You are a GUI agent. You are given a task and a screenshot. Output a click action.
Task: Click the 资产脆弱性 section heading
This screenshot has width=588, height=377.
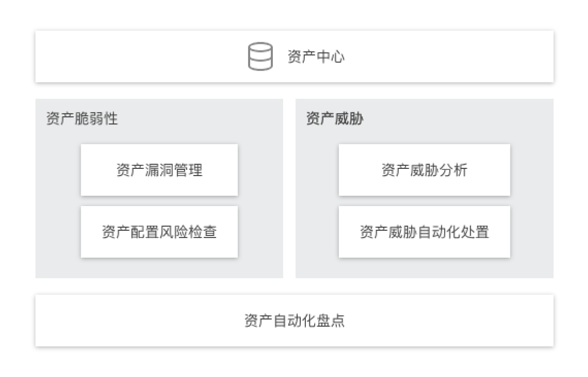82,119
